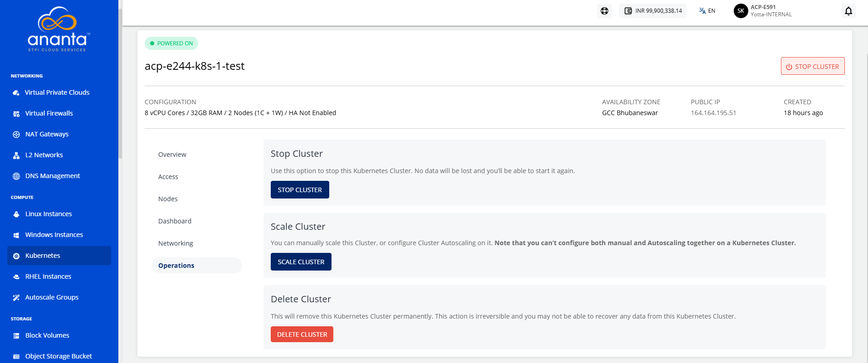Click the POWERED ON status badge

pyautogui.click(x=171, y=44)
